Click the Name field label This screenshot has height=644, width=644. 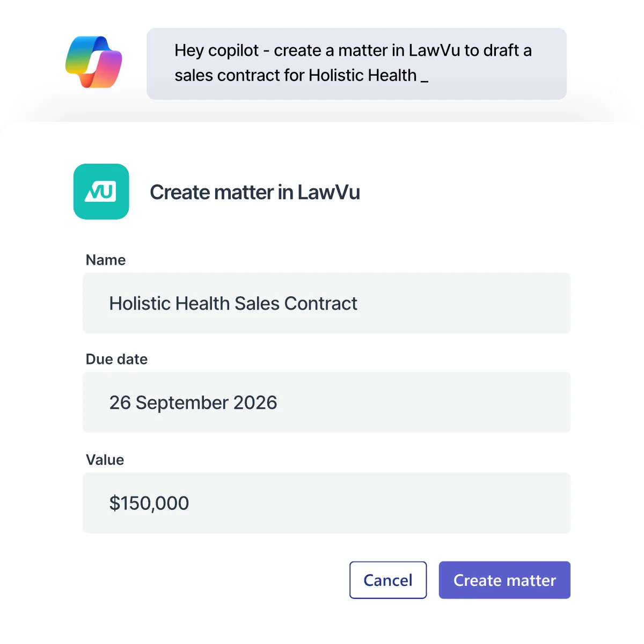[x=106, y=260]
